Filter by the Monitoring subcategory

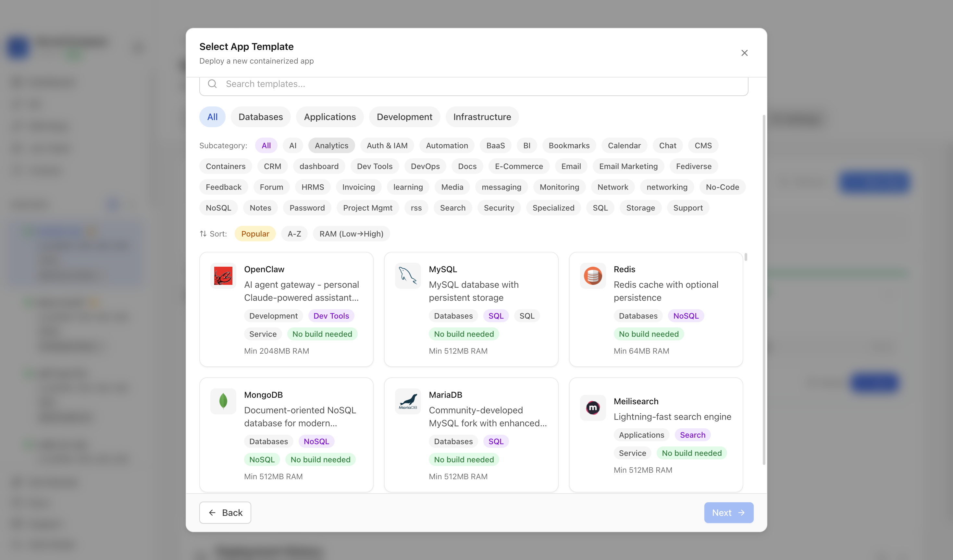[559, 187]
